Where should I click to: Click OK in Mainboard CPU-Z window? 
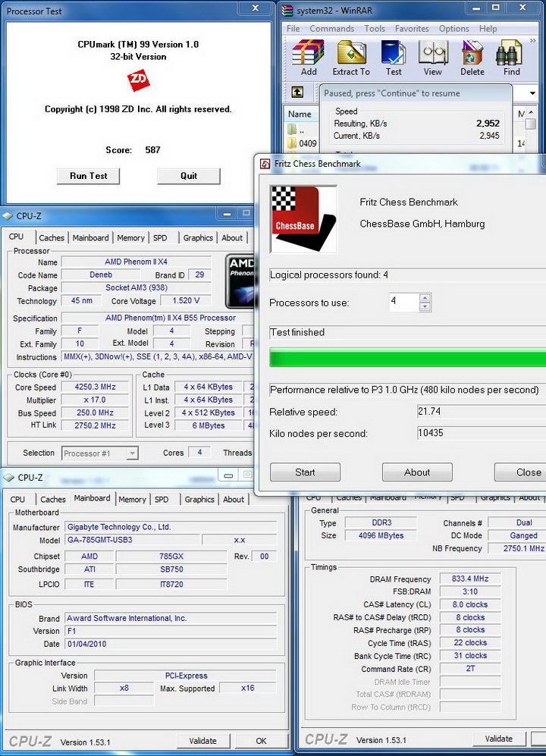click(261, 741)
